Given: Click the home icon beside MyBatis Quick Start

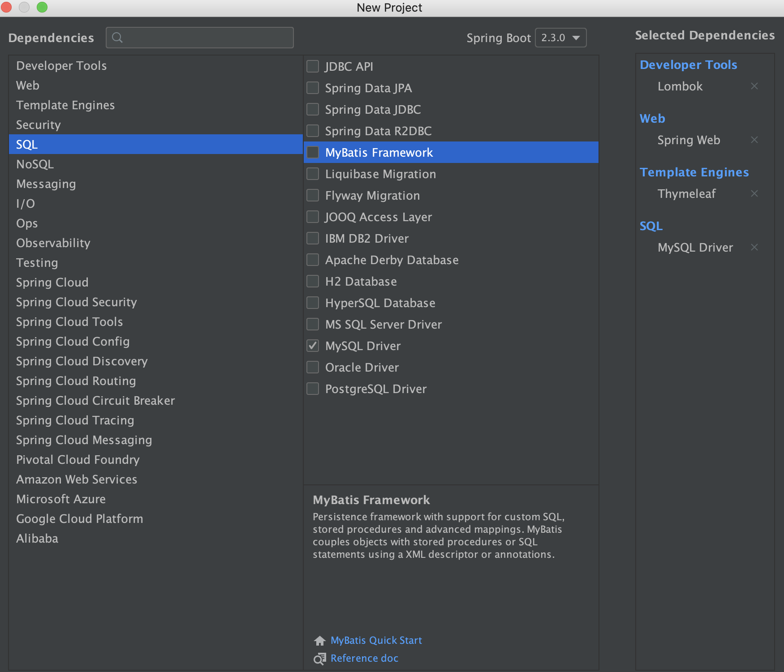Looking at the screenshot, I should [x=319, y=641].
